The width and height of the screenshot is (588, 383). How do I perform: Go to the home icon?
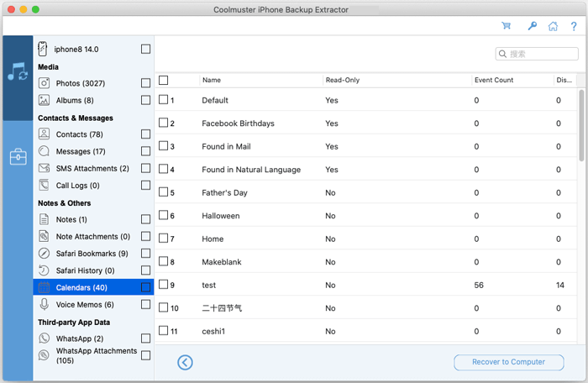553,26
